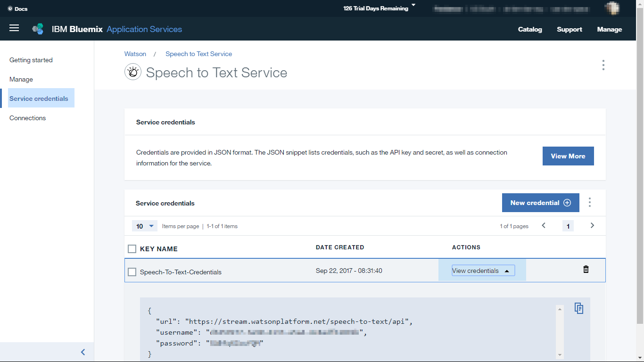
Task: Click the View More button
Action: 568,156
